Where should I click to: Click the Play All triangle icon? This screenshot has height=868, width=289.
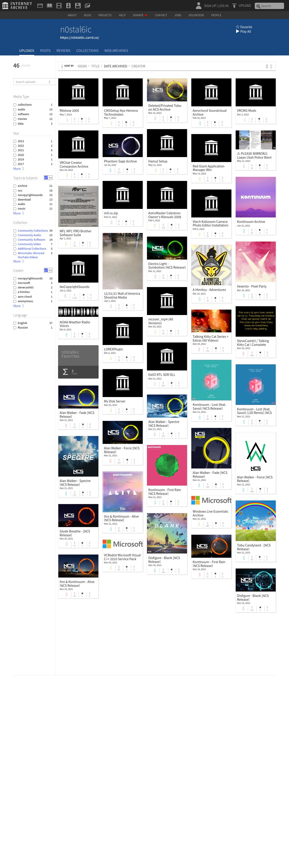click(237, 31)
